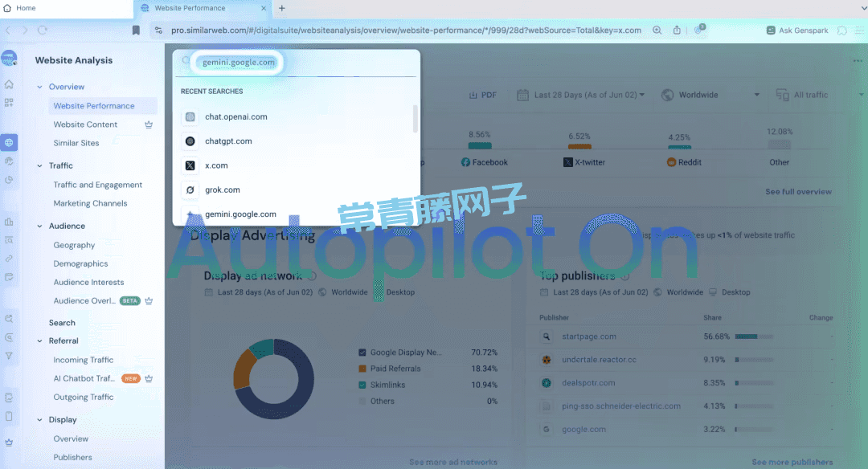Screen dimensions: 868x469
Task: Open Outgoing Traffic under Referral
Action: [84, 397]
